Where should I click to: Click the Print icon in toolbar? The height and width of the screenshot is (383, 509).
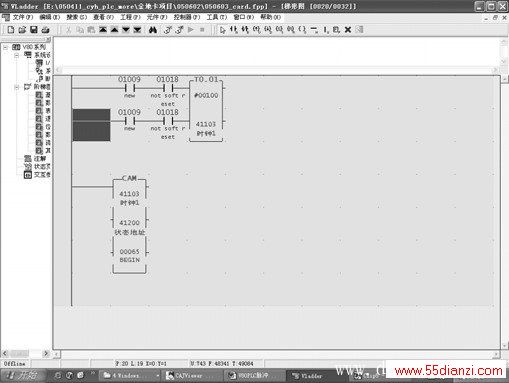45,30
